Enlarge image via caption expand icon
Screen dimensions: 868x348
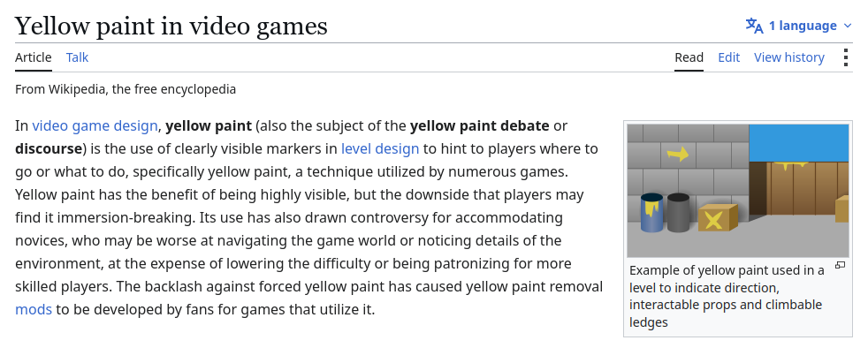[840, 265]
